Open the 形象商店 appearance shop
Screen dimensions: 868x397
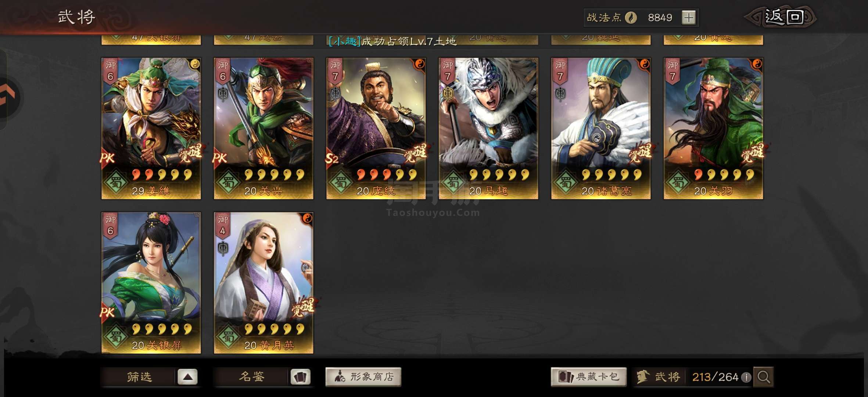pyautogui.click(x=363, y=377)
